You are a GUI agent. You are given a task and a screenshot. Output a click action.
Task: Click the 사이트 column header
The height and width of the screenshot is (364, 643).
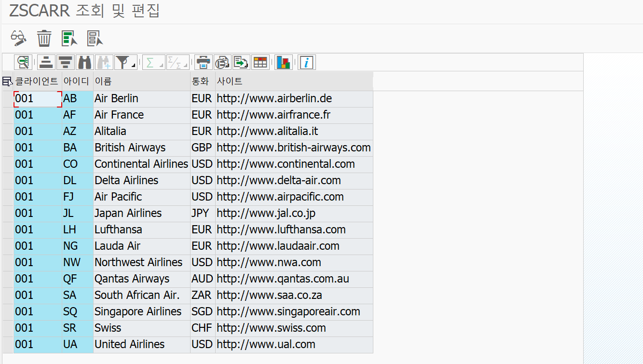tap(294, 81)
